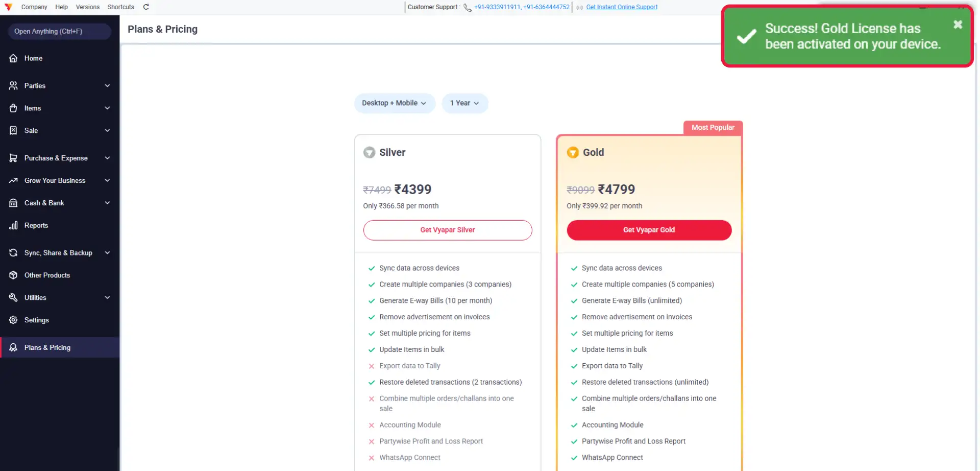Click the refresh icon in top bar

(x=146, y=7)
